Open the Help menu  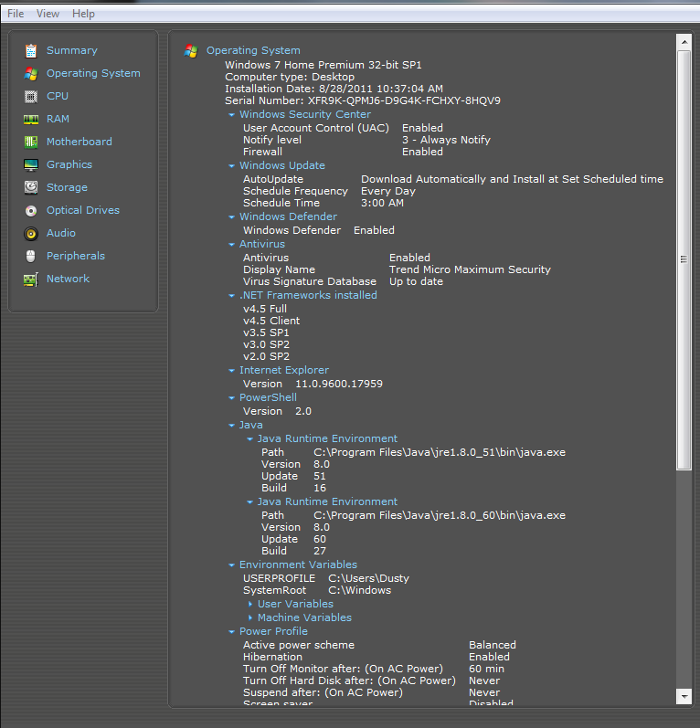tap(83, 14)
